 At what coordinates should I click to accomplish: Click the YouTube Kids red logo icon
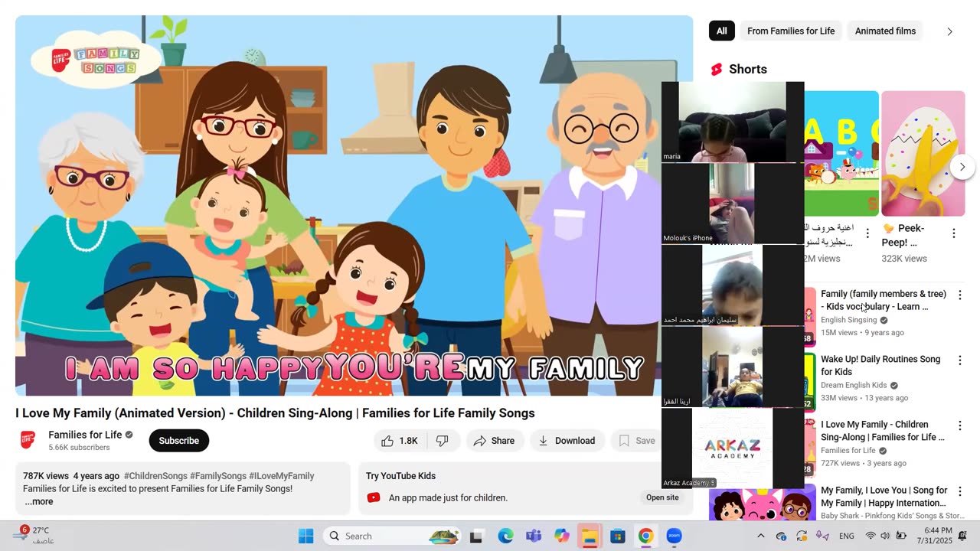tap(374, 497)
